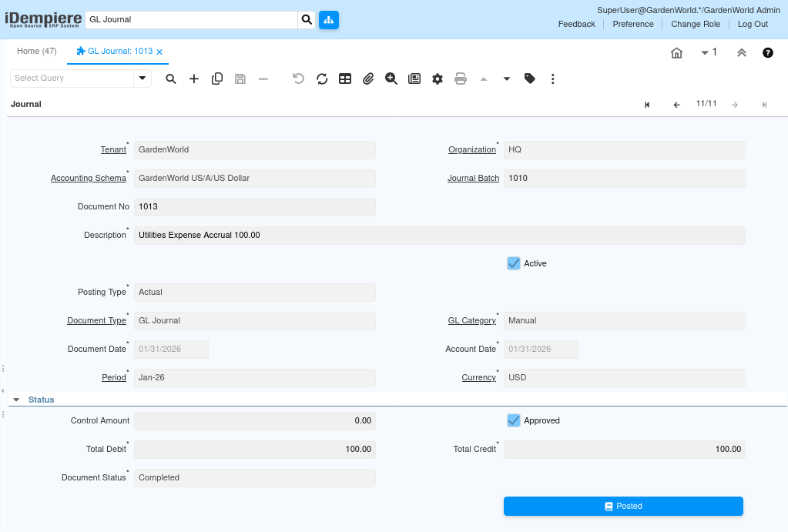The image size is (788, 532).
Task: Click the iDempiere logo
Action: [x=43, y=19]
